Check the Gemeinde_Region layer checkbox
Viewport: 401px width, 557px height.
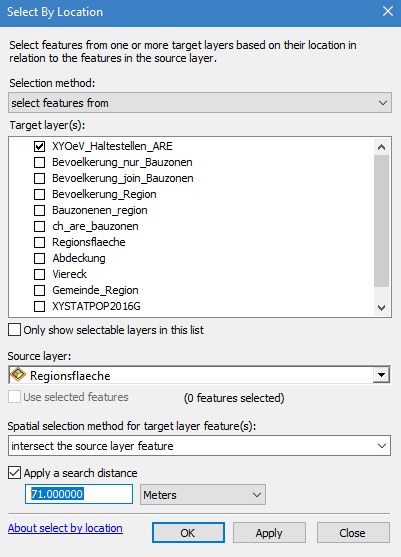(39, 290)
